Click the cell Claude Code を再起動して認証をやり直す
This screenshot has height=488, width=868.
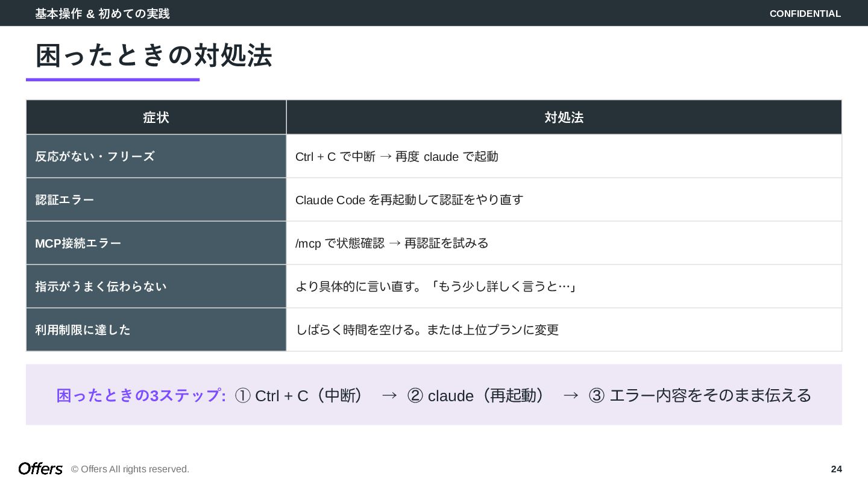(564, 200)
